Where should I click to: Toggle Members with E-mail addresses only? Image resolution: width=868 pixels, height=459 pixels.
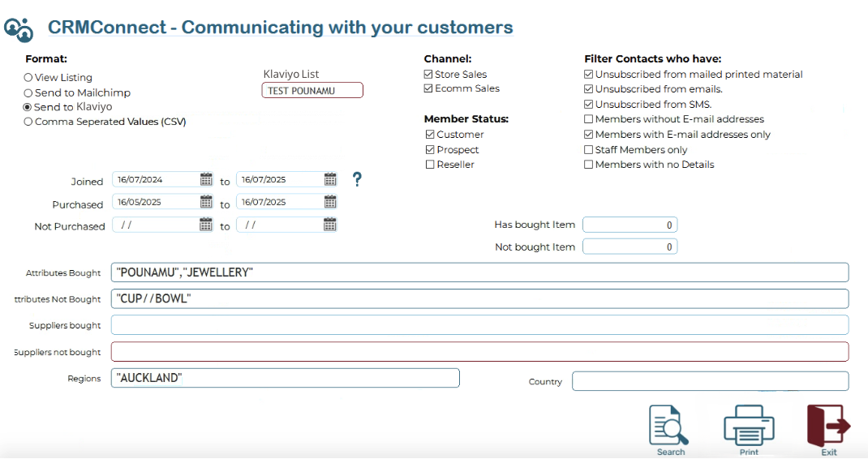coord(588,134)
